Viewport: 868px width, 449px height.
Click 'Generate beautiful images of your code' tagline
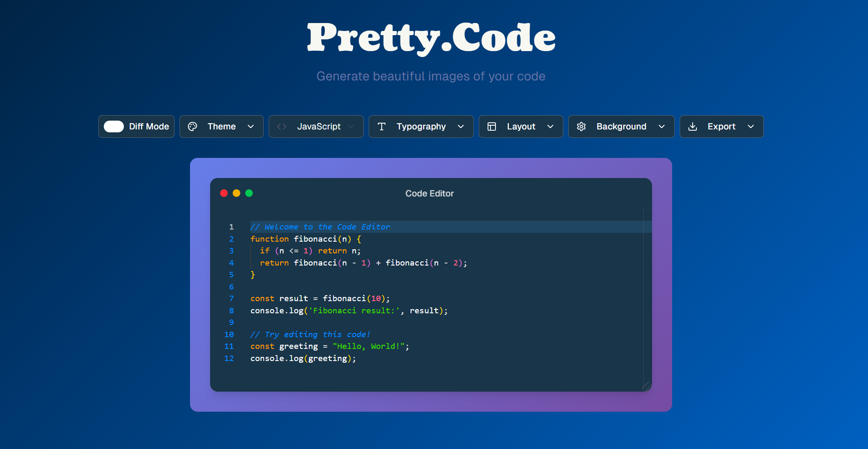(431, 76)
